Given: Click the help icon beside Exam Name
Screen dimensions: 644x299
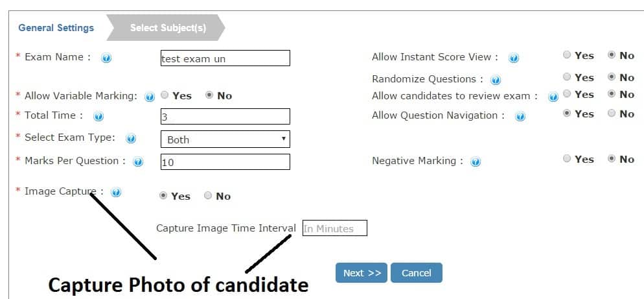Looking at the screenshot, I should click(x=106, y=58).
